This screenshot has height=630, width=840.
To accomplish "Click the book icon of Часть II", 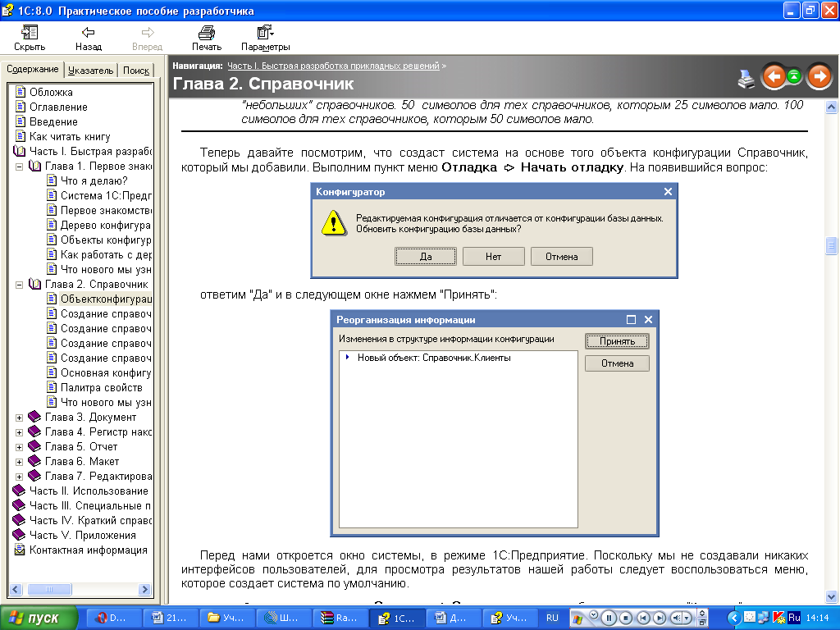I will [x=20, y=491].
